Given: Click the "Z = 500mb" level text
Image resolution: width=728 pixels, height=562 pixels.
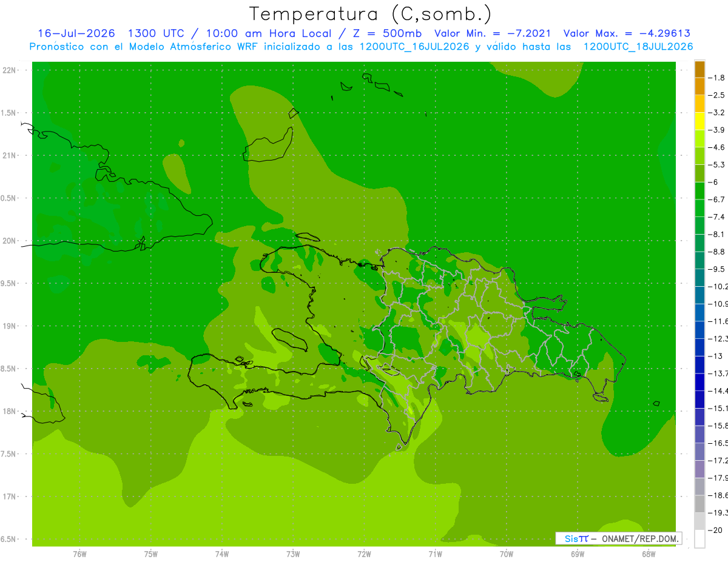Looking at the screenshot, I should click(x=387, y=33).
